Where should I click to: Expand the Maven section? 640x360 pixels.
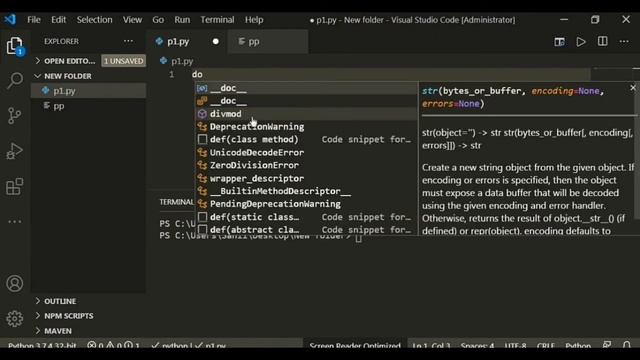point(89,331)
